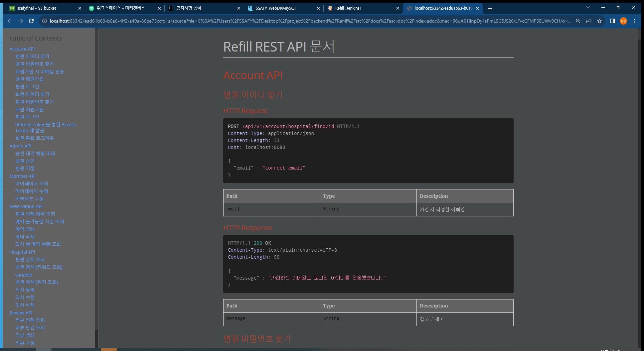Open 병원 거절 contents link

point(25,168)
